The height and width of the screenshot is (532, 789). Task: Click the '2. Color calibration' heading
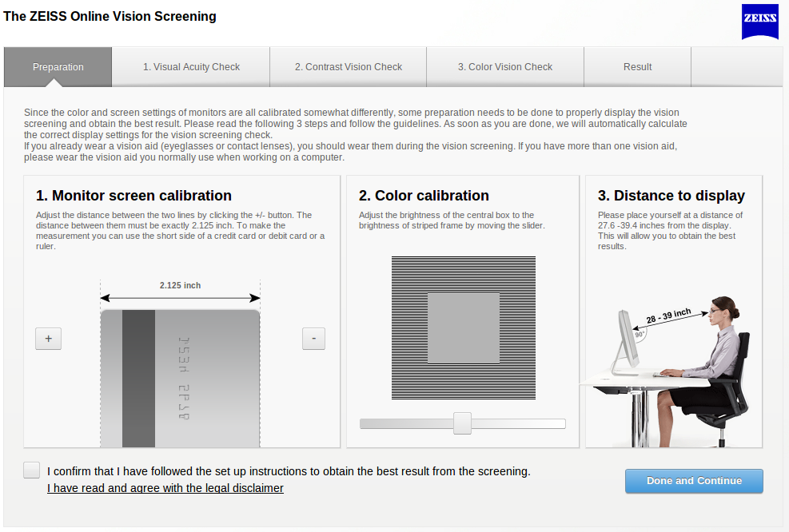pyautogui.click(x=424, y=196)
